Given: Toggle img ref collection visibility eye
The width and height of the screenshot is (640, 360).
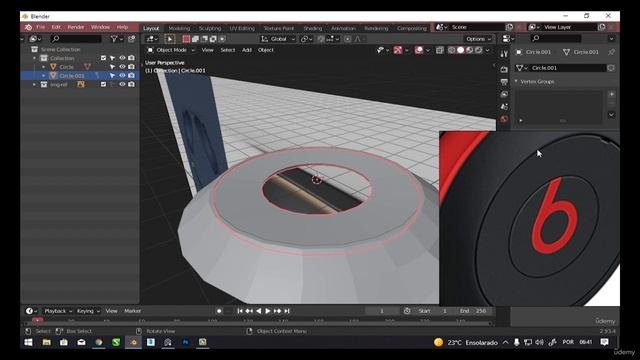Looking at the screenshot, I should [122, 84].
